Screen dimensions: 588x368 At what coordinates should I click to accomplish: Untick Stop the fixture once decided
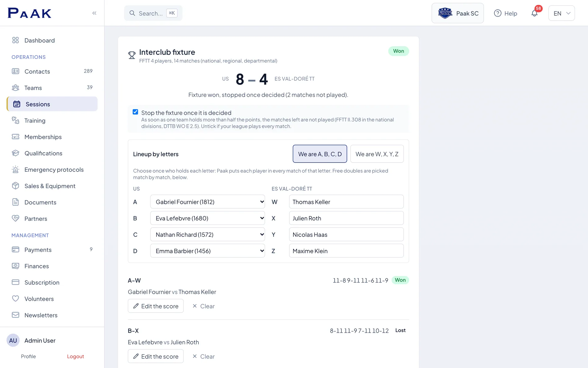pos(135,112)
